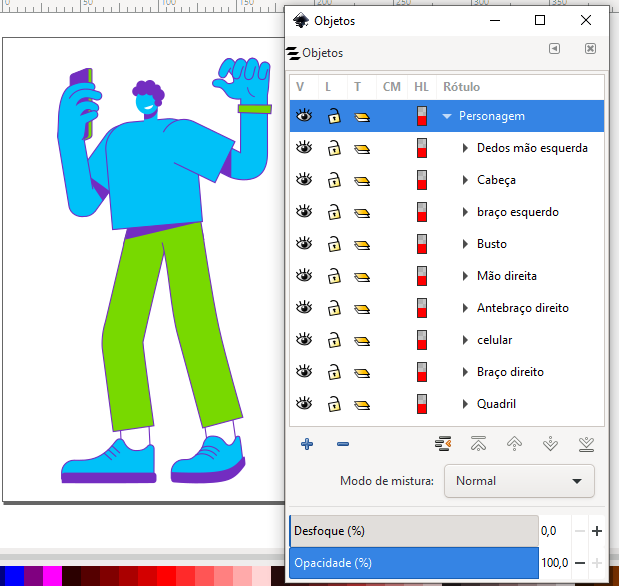The image size is (619, 586).
Task: Raise selection to top with double-up arrow
Action: (478, 444)
